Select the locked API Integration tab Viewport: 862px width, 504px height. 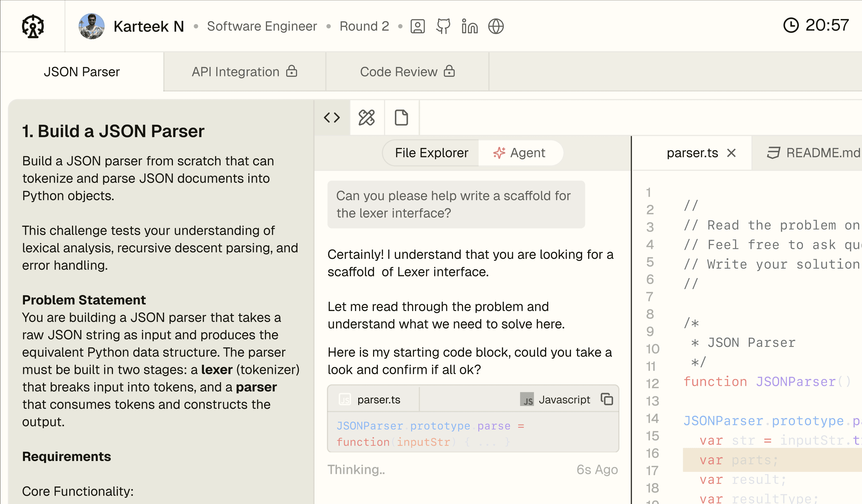click(244, 72)
